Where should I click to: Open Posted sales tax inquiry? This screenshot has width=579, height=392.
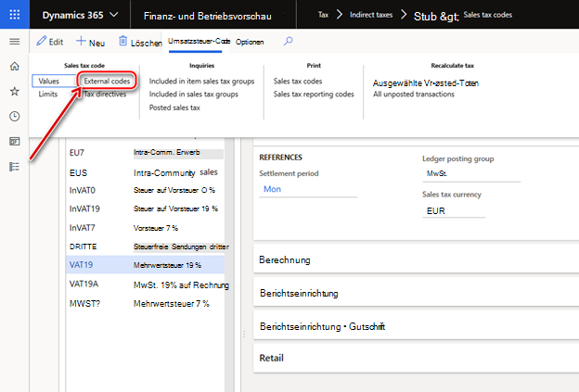174,107
